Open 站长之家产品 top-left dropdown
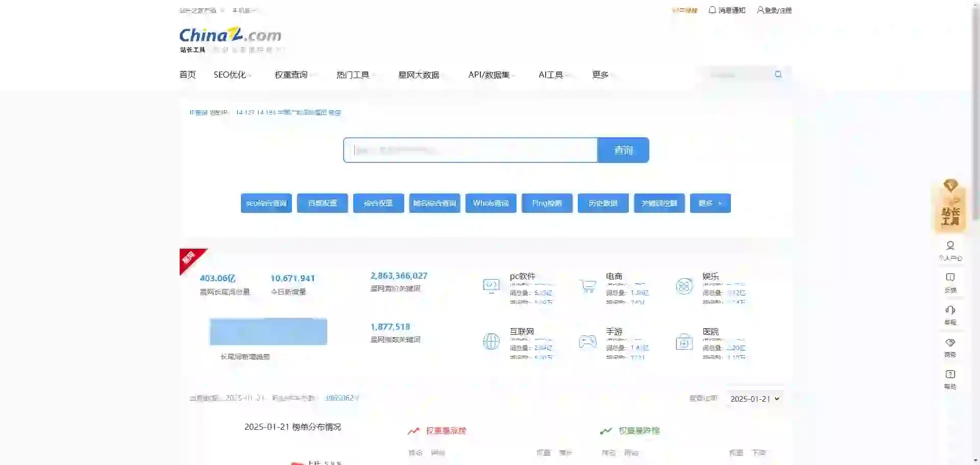The height and width of the screenshot is (465, 980). click(201, 10)
